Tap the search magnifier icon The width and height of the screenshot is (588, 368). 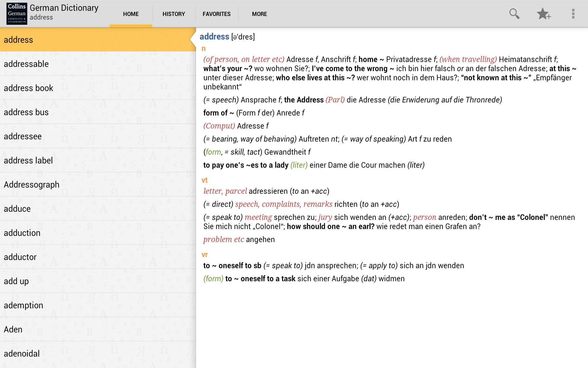[x=514, y=14]
